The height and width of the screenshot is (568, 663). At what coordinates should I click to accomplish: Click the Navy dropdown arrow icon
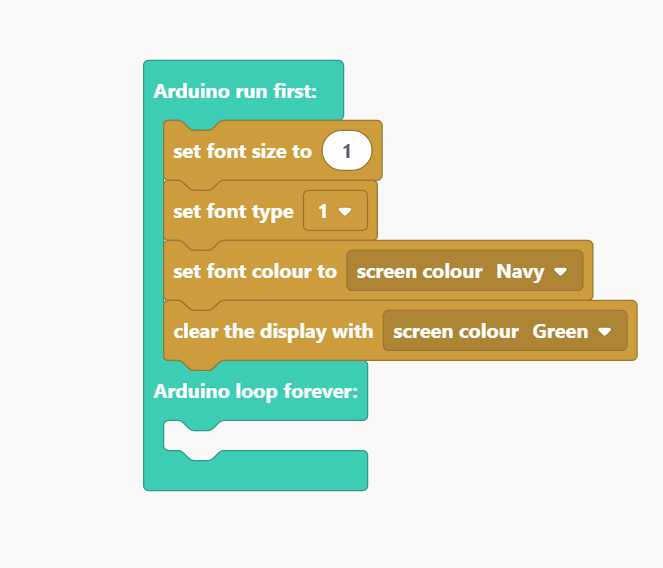pyautogui.click(x=560, y=272)
